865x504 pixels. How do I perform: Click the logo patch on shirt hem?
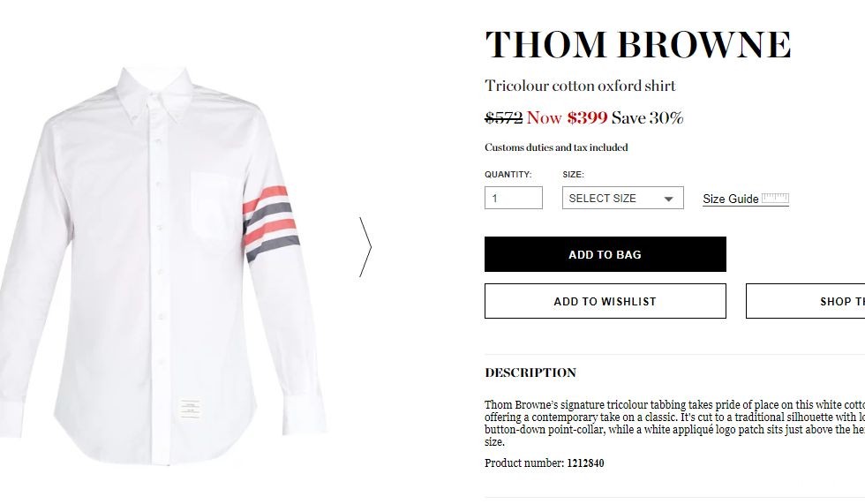tap(189, 409)
